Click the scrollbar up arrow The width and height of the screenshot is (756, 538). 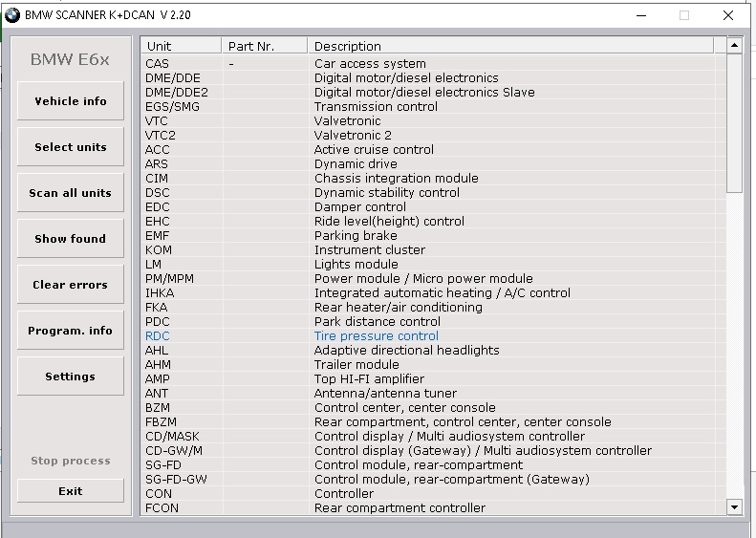point(734,45)
